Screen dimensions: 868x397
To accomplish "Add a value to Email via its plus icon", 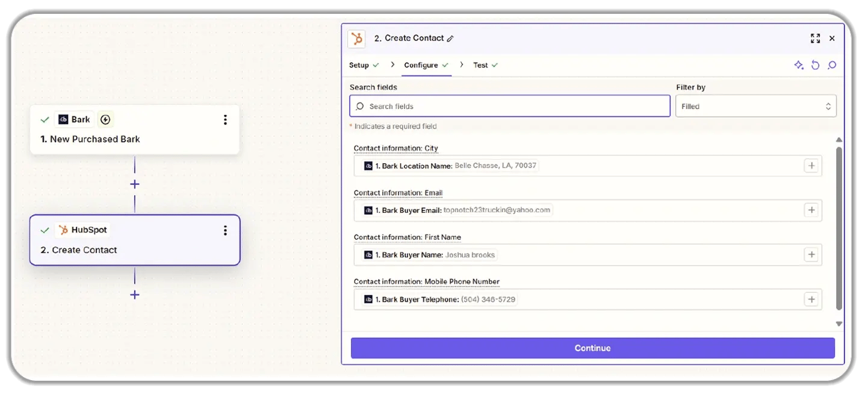I will pyautogui.click(x=811, y=210).
